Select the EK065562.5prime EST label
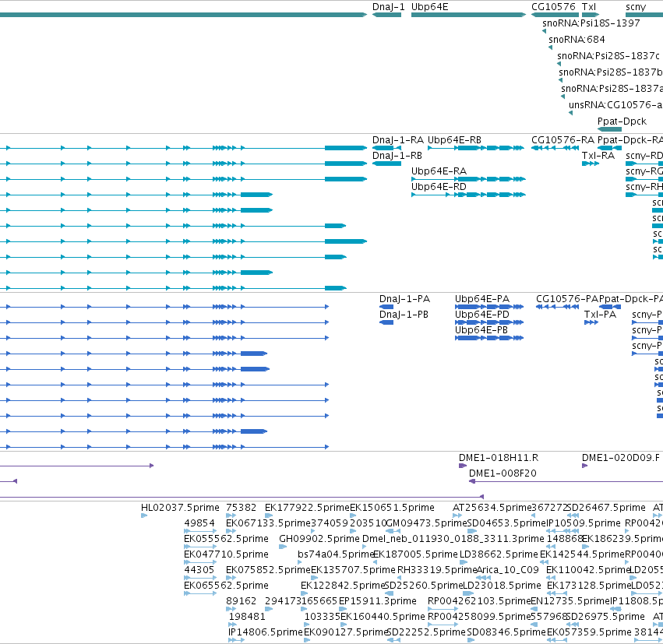The width and height of the screenshot is (663, 644). coord(226,586)
